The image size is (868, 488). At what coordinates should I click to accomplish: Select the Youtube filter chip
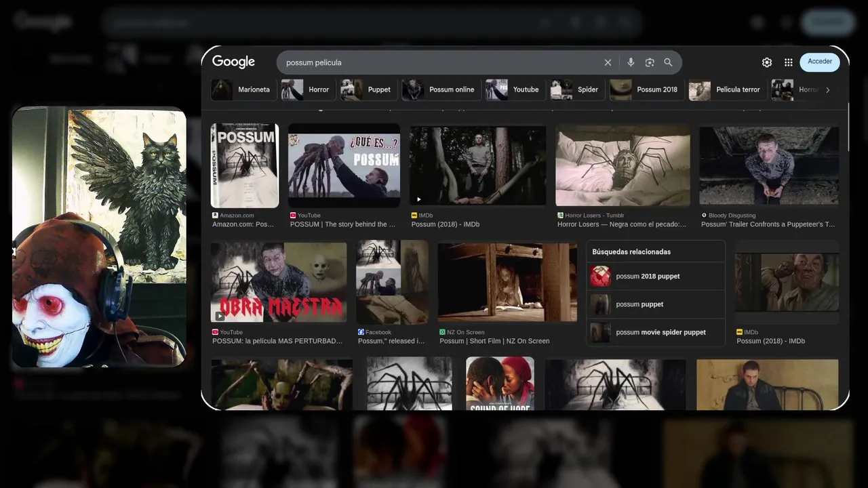pyautogui.click(x=514, y=89)
